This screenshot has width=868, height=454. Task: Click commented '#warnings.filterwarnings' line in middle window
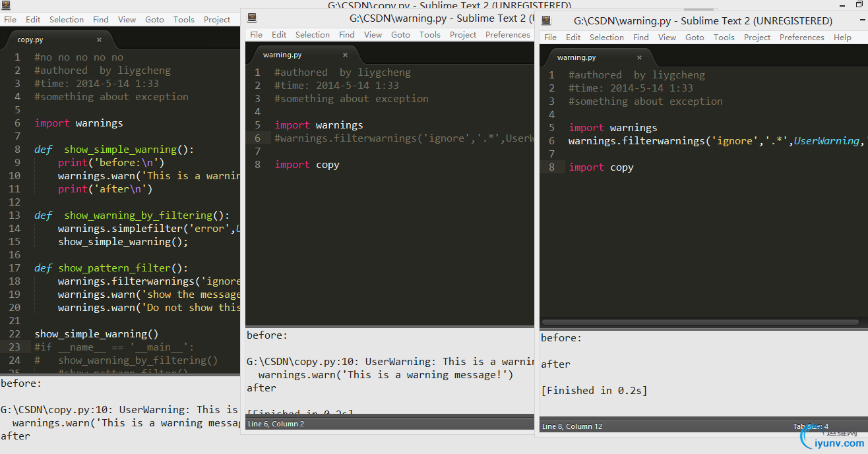pyautogui.click(x=404, y=138)
